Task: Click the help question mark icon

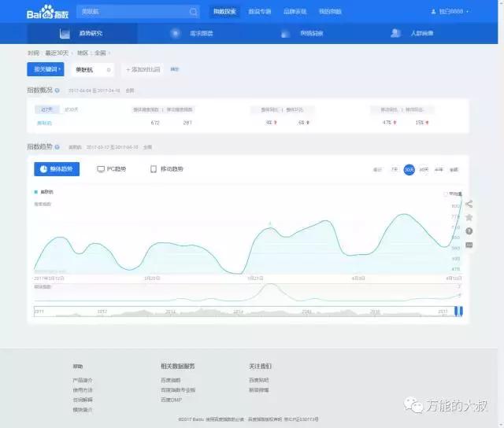Action: [469, 231]
